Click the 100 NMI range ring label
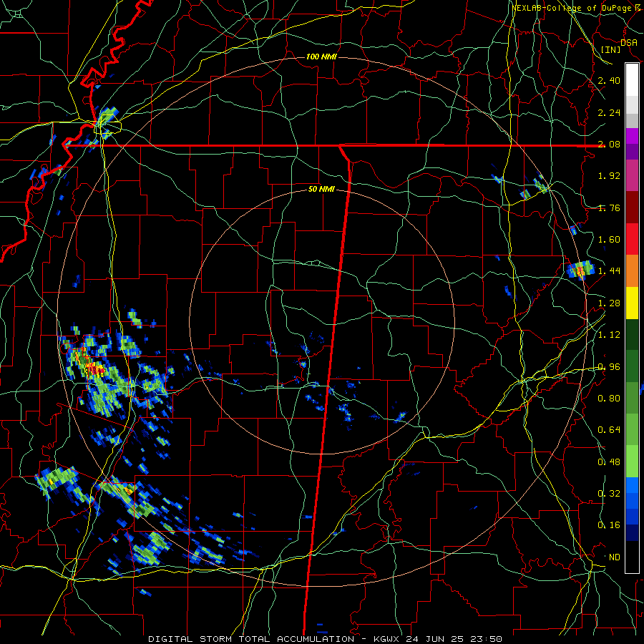This screenshot has width=644, height=644. [x=321, y=57]
